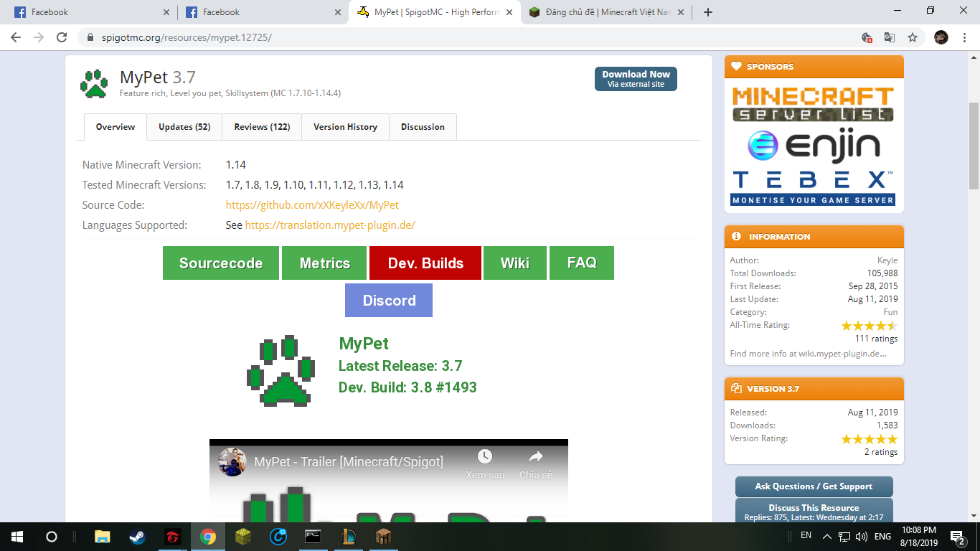Click the all-time rating stars
Image resolution: width=980 pixels, height=551 pixels.
click(x=869, y=326)
